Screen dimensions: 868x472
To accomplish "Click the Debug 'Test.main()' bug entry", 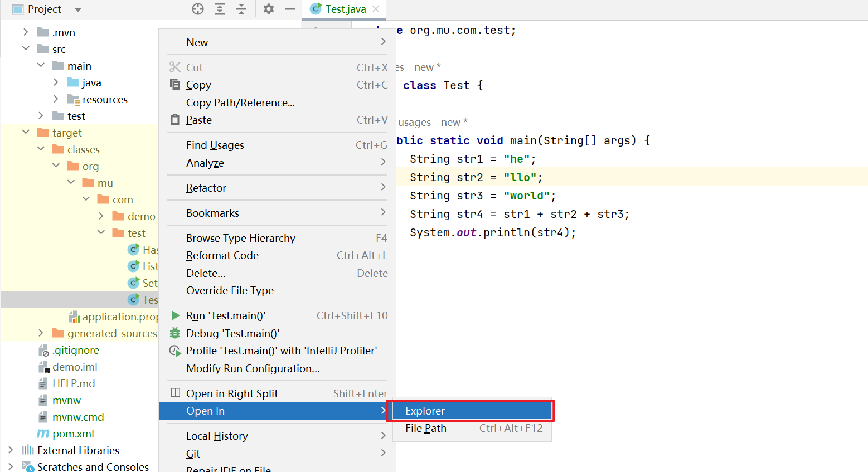I will (x=232, y=334).
